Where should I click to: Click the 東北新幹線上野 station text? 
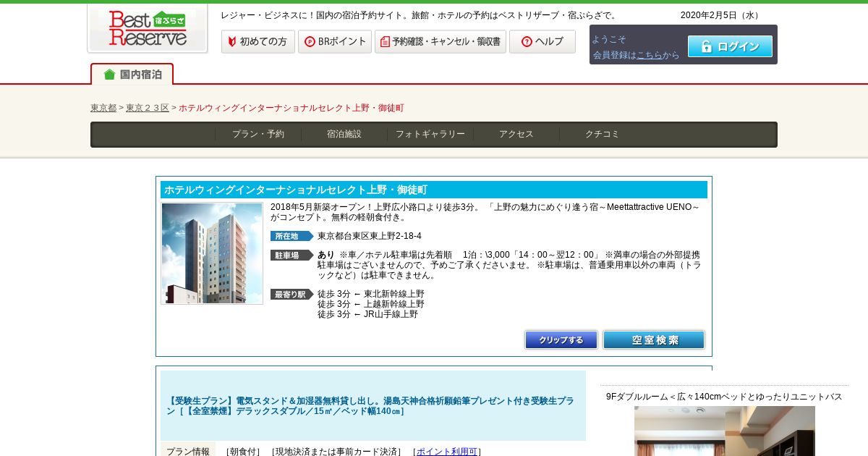(x=394, y=294)
